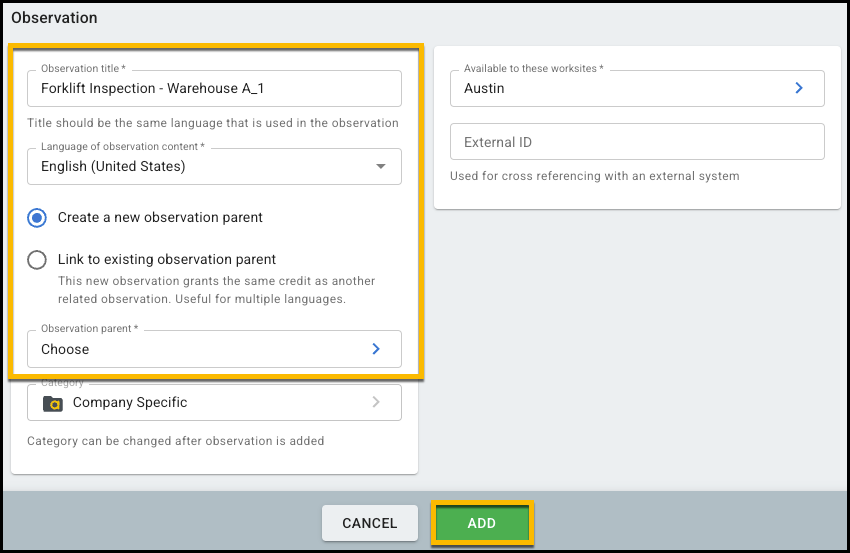Open the English (United States) language selector
Image resolution: width=850 pixels, height=553 pixels.
coord(214,166)
